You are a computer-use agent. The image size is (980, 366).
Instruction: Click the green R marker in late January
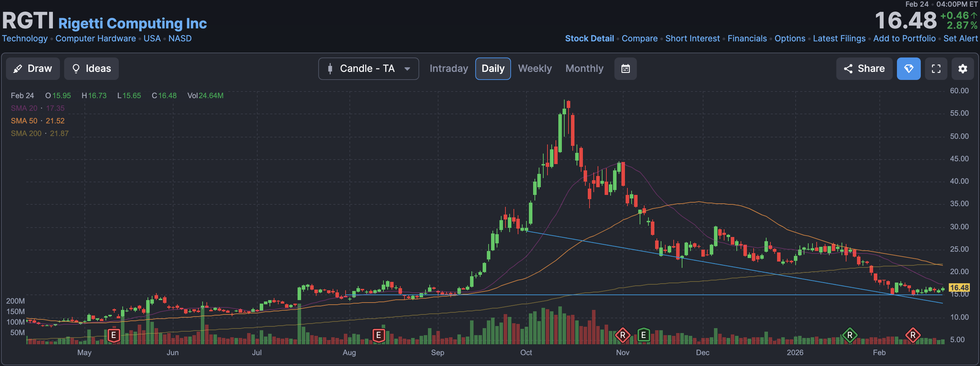(850, 335)
